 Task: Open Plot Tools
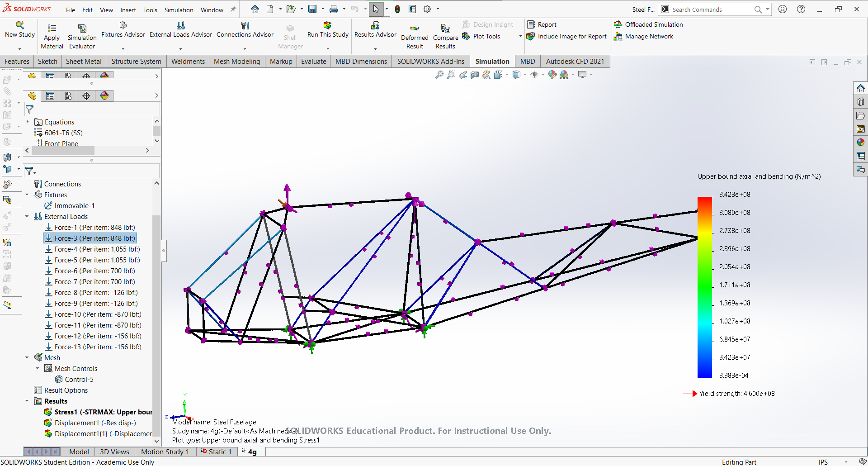481,36
